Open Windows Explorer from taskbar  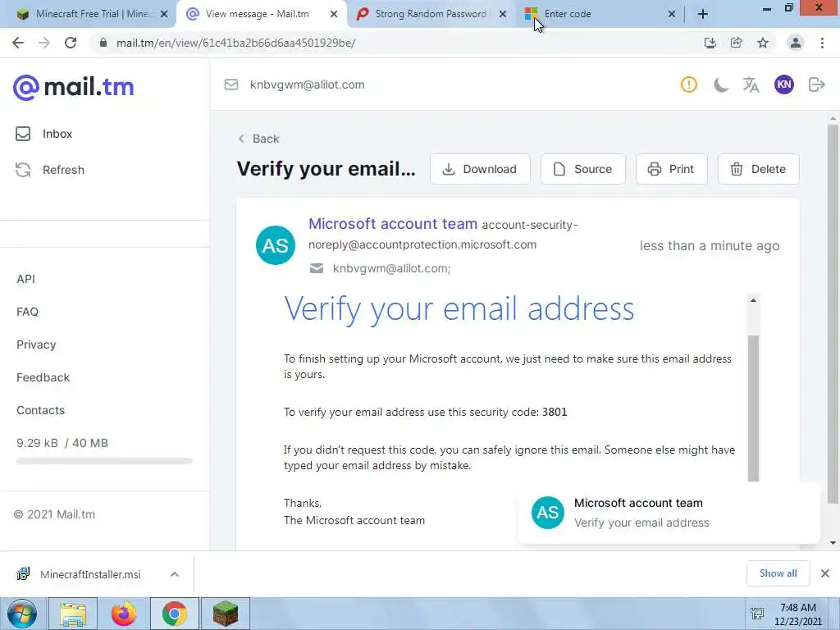(73, 614)
